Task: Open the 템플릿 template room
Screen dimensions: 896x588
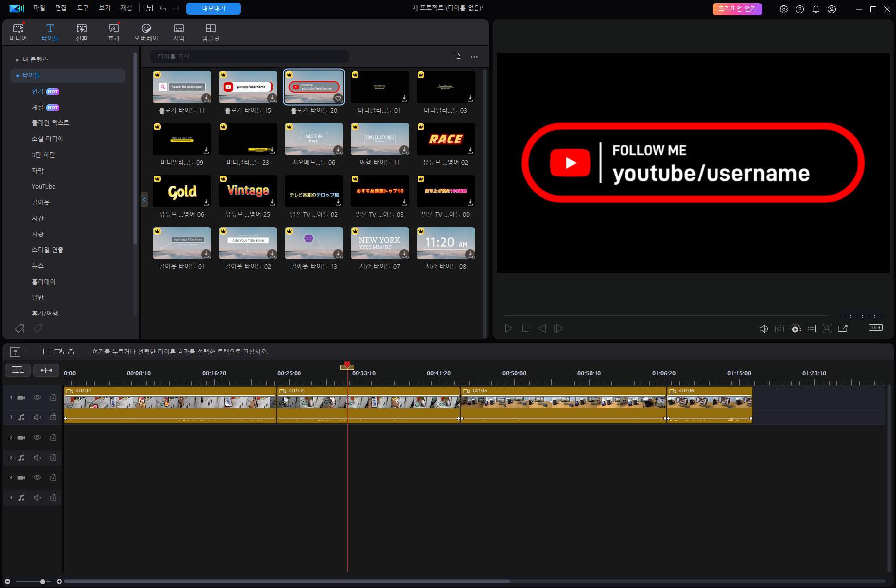Action: pyautogui.click(x=211, y=32)
